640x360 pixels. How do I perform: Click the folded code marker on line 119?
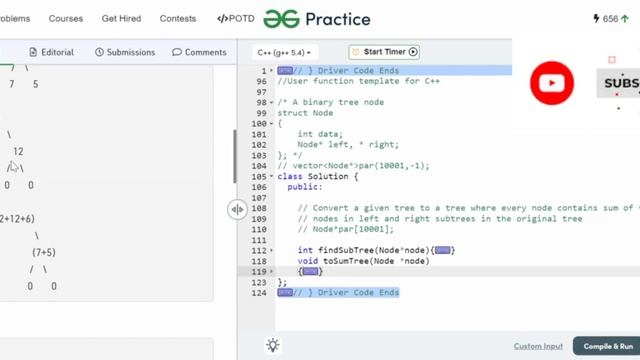(x=310, y=271)
